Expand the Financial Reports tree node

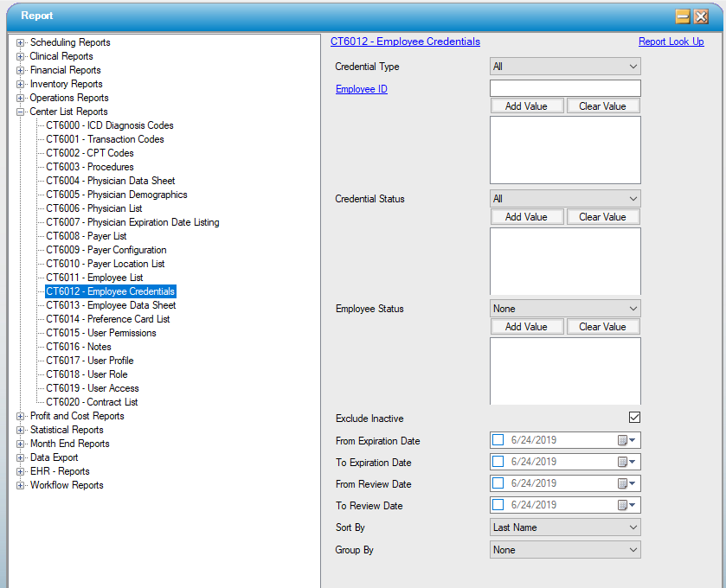[x=20, y=70]
